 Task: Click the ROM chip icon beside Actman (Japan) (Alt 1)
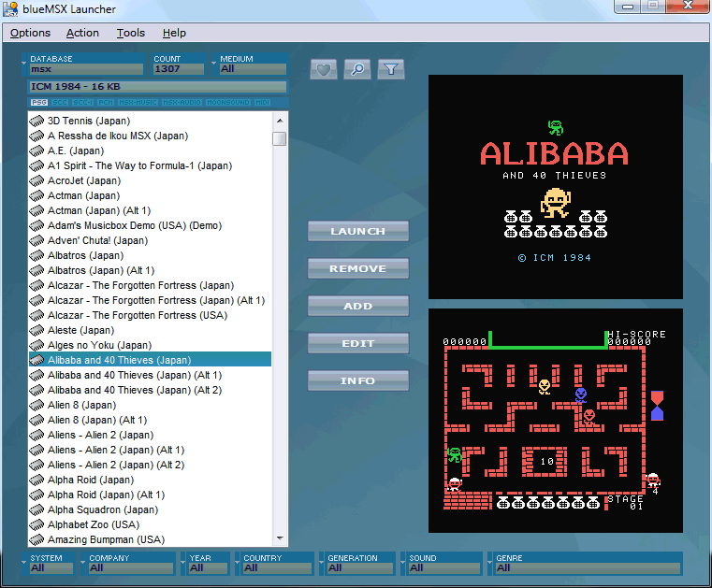coord(36,210)
